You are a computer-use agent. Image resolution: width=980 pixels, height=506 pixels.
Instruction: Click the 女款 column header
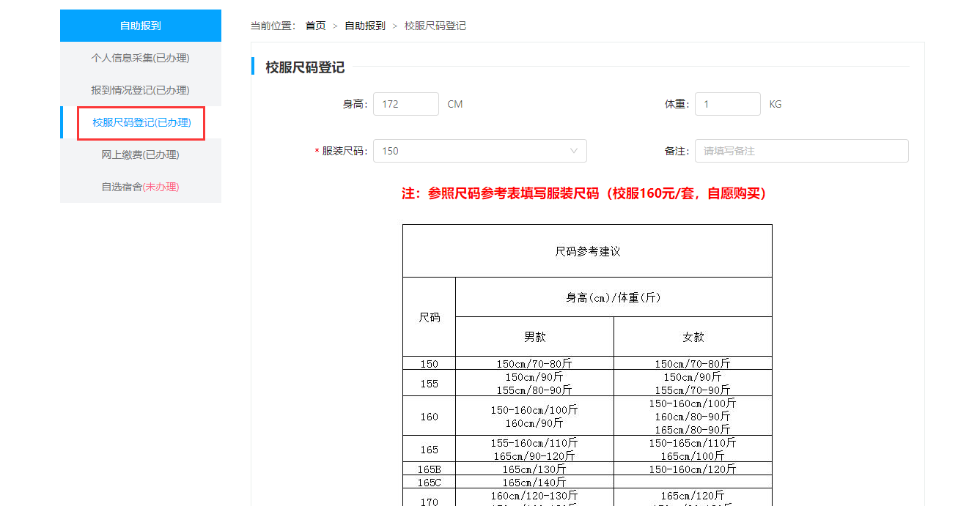click(x=693, y=337)
